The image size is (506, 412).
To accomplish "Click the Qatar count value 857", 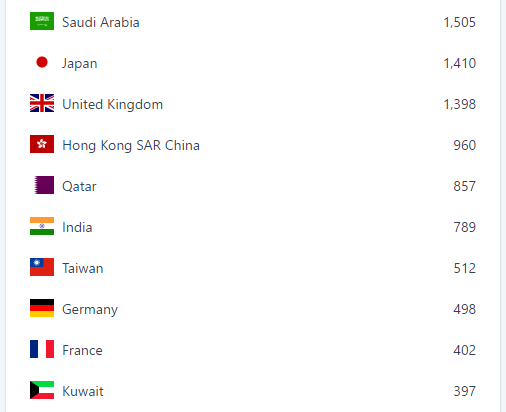I will tap(464, 186).
